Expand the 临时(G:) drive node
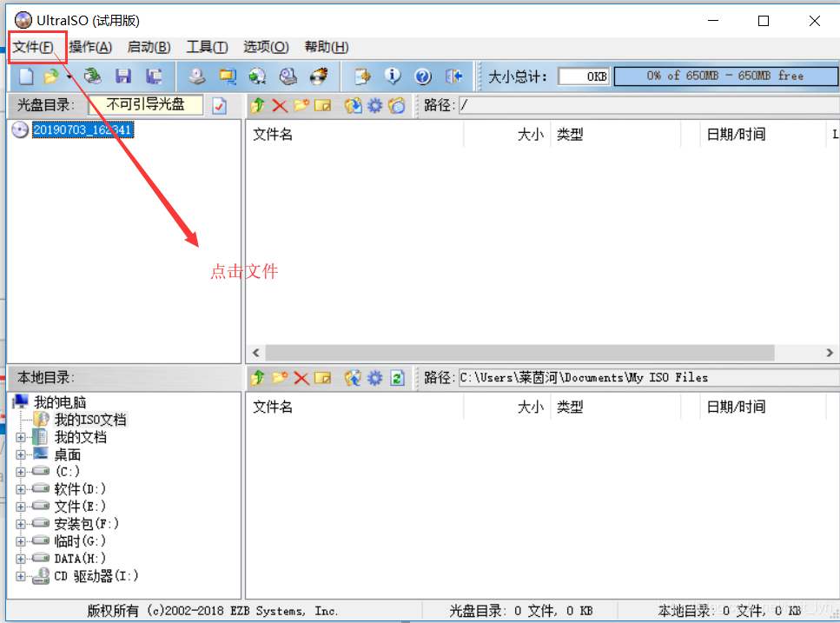840x623 pixels. click(x=21, y=541)
